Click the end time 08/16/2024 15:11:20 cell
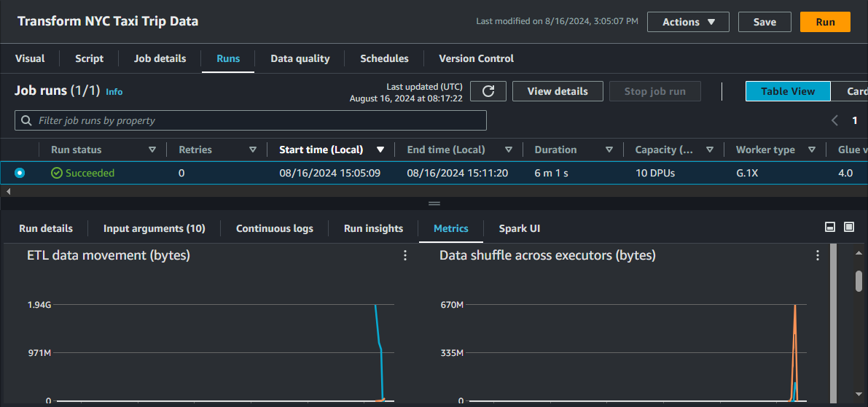868x407 pixels. point(457,174)
